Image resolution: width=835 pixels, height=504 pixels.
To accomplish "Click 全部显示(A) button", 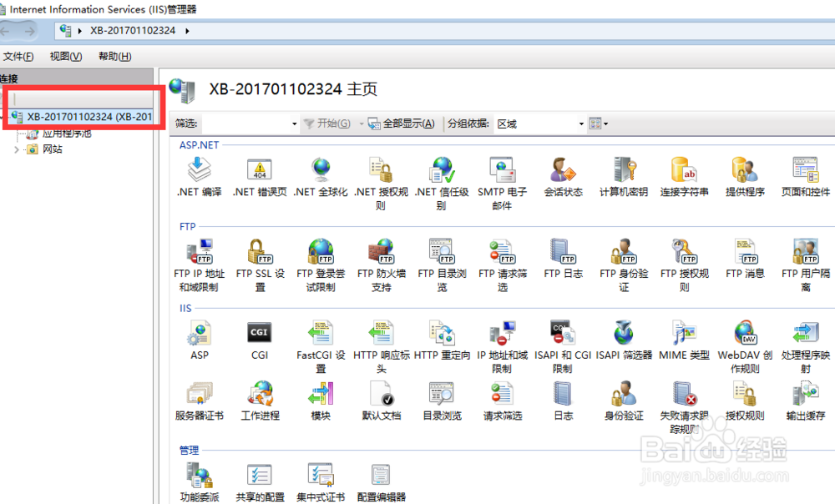I will pyautogui.click(x=402, y=123).
